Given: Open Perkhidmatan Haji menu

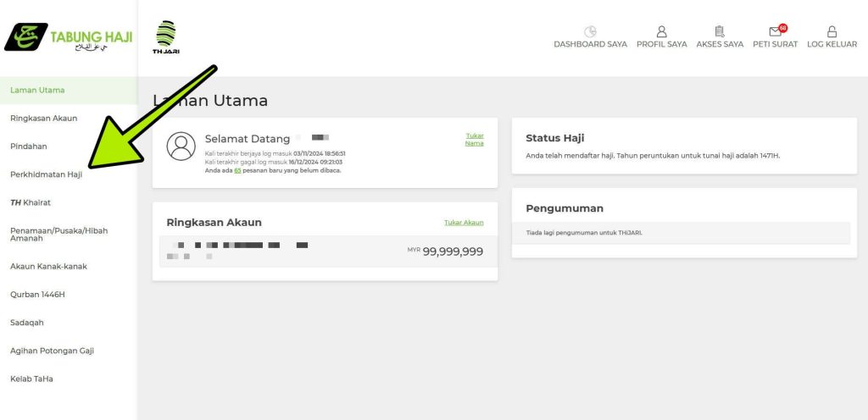Looking at the screenshot, I should pyautogui.click(x=46, y=174).
